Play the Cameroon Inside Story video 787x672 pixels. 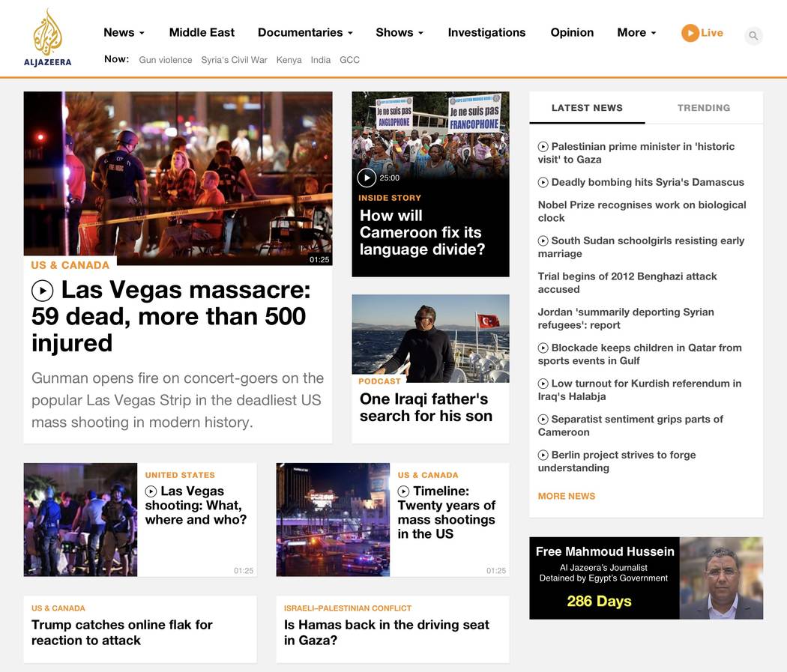pyautogui.click(x=367, y=178)
